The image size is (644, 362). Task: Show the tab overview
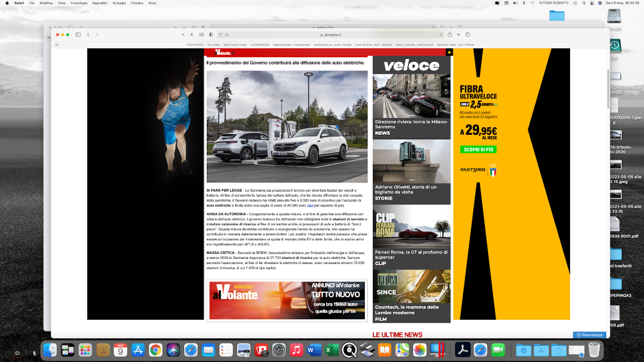(468, 35)
